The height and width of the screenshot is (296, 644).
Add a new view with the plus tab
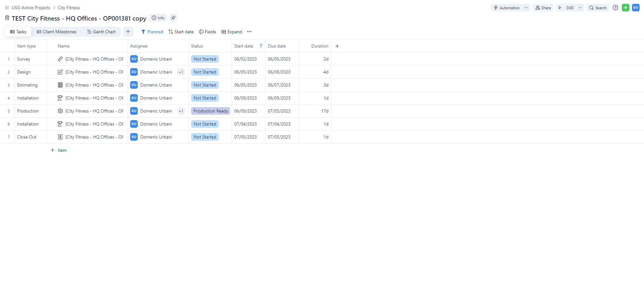pos(128,32)
